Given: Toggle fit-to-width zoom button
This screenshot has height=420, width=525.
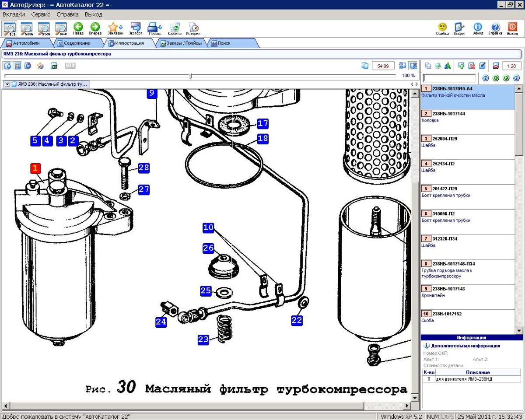Looking at the screenshot, I should [61, 28].
